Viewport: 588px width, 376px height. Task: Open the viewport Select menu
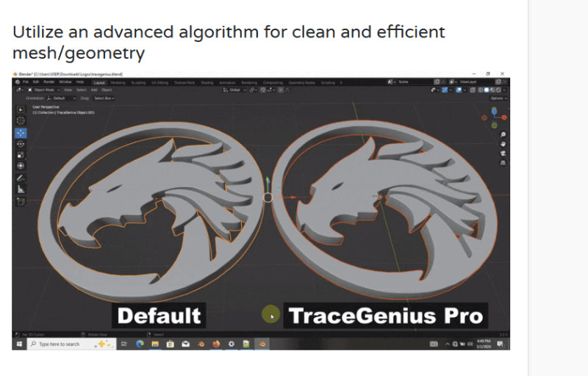coord(82,90)
